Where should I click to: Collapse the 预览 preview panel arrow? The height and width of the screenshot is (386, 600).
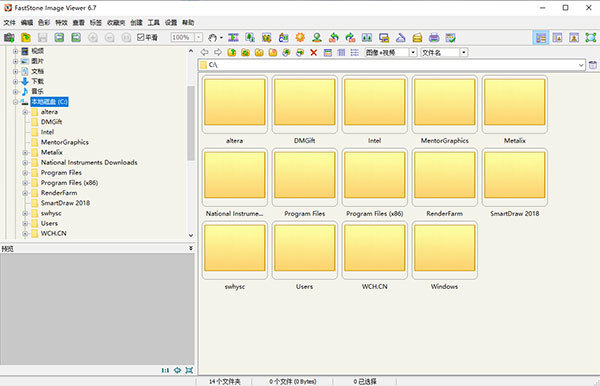pyautogui.click(x=191, y=249)
